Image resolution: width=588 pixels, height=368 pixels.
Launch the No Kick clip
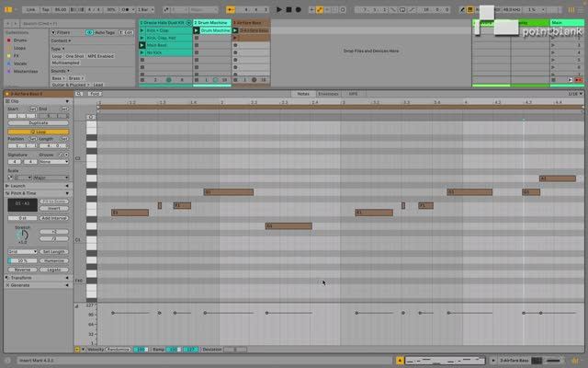coord(142,52)
